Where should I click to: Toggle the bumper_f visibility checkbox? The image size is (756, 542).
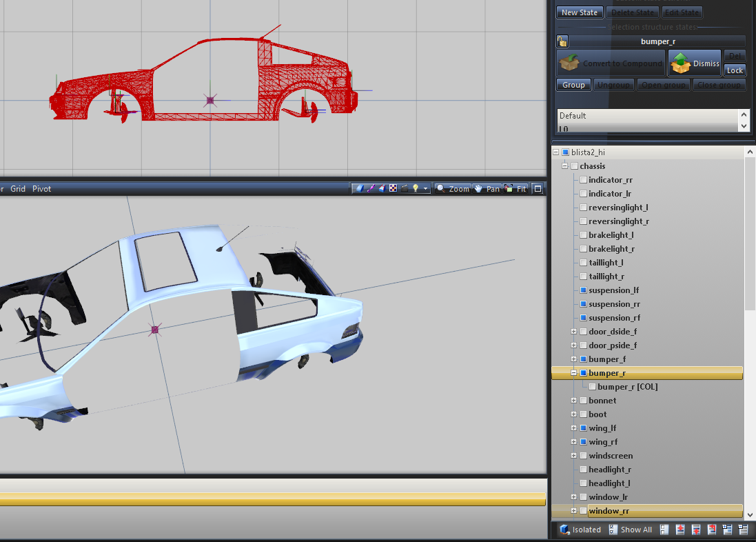584,359
